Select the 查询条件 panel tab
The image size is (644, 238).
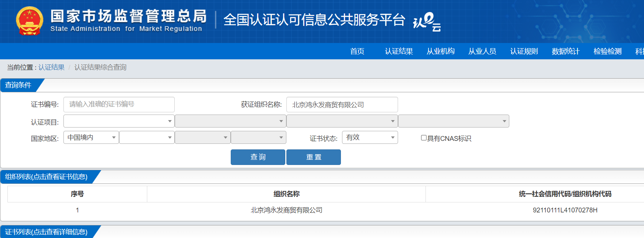click(19, 85)
